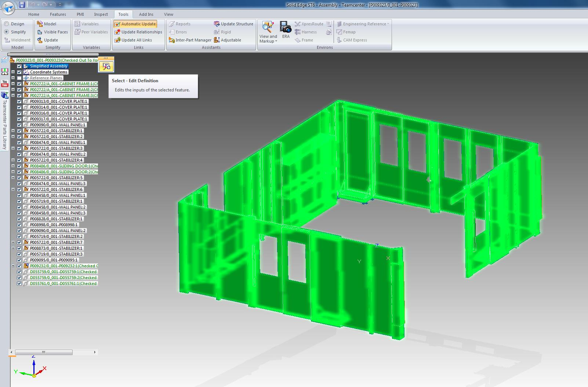
Task: Expand P009232/0_001-P009232:1 tree node
Action: click(x=13, y=266)
